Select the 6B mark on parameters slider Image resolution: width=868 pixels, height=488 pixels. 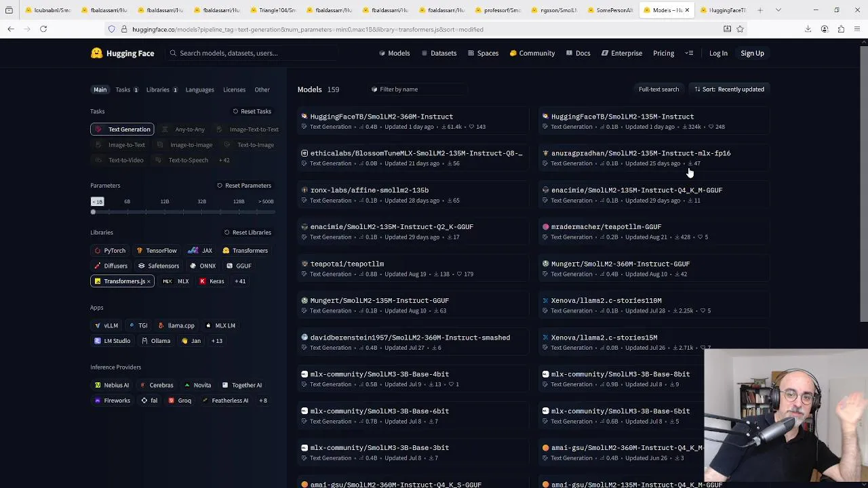(127, 201)
